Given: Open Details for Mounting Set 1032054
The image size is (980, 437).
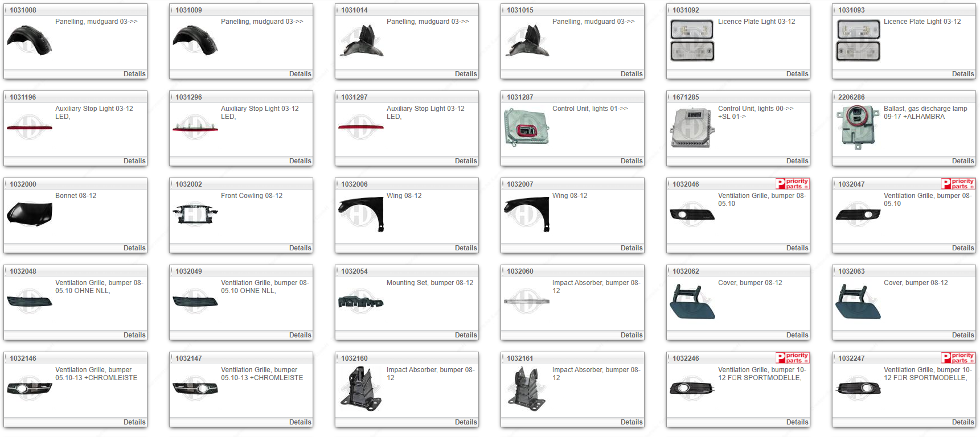Looking at the screenshot, I should [x=465, y=335].
